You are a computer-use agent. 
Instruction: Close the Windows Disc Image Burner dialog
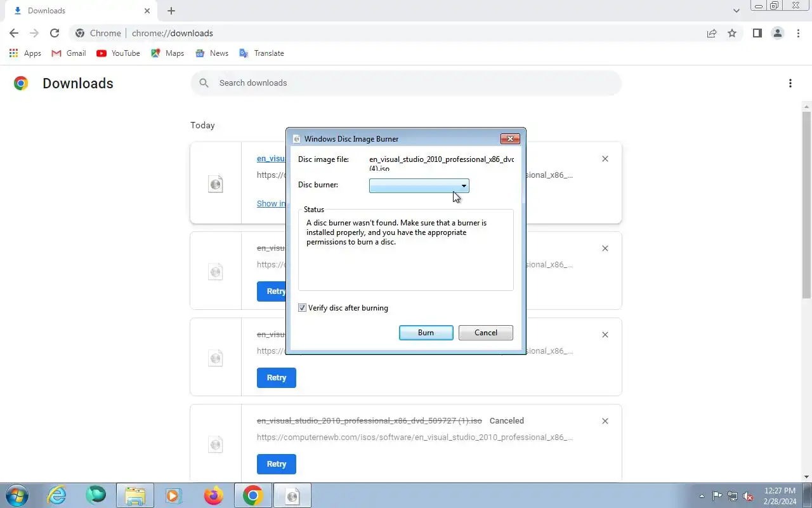click(x=510, y=138)
